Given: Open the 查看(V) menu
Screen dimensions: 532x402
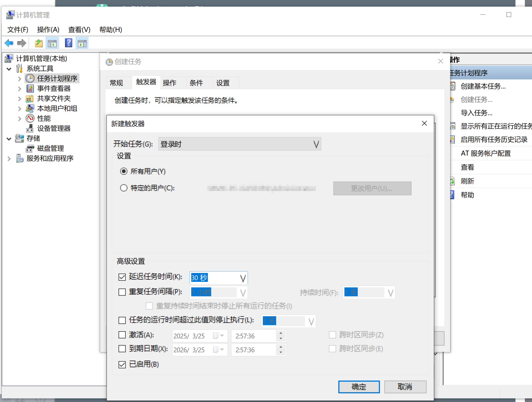Looking at the screenshot, I should pyautogui.click(x=79, y=30).
